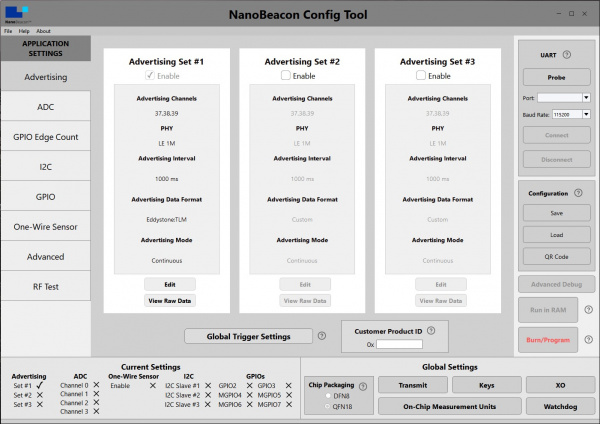Open XO global settings
This screenshot has height=424, width=600.
click(560, 385)
